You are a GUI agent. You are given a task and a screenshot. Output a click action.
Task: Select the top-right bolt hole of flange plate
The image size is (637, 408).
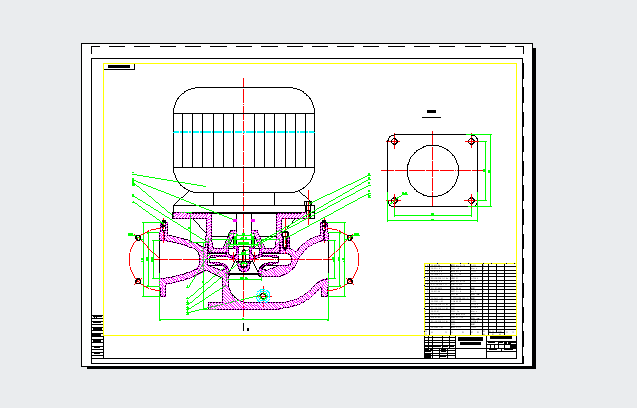pyautogui.click(x=471, y=141)
